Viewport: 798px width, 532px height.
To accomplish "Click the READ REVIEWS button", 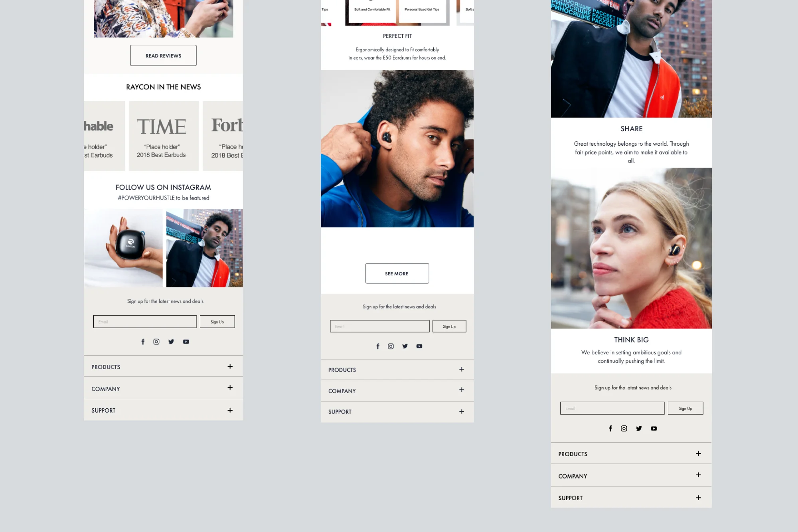I will click(163, 55).
